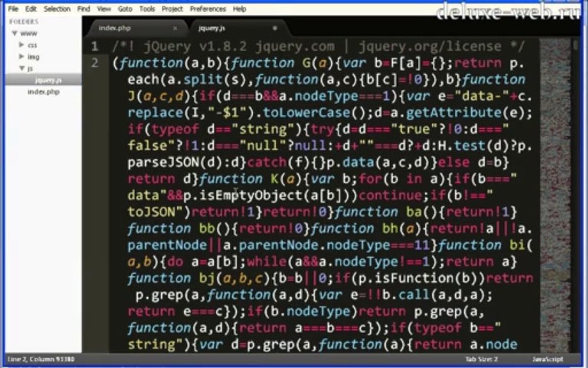Image resolution: width=588 pixels, height=368 pixels.
Task: Open jquery.js in the sidebar file tree
Action: click(x=48, y=80)
